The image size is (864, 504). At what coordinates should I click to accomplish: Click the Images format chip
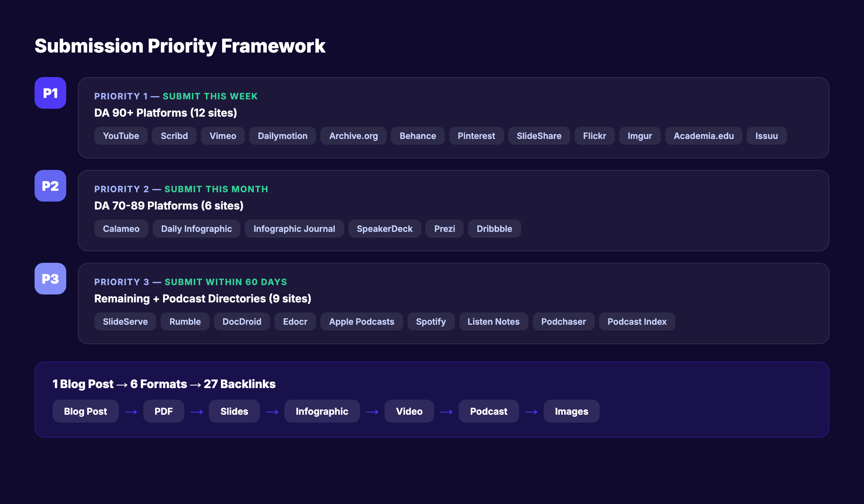(571, 411)
